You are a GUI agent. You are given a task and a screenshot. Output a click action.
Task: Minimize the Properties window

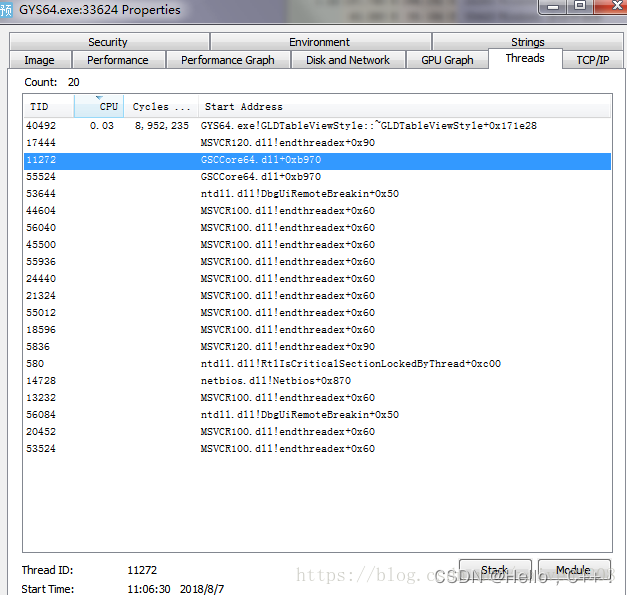[553, 6]
